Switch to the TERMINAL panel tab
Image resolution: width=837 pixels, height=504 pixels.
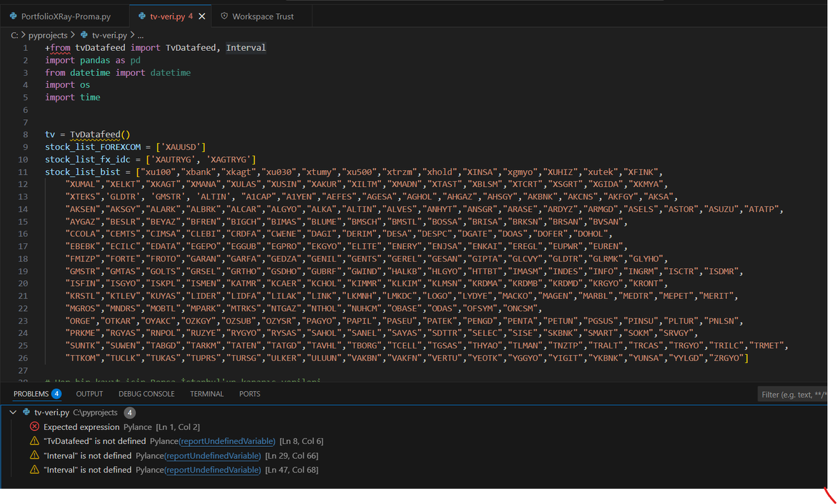point(206,394)
